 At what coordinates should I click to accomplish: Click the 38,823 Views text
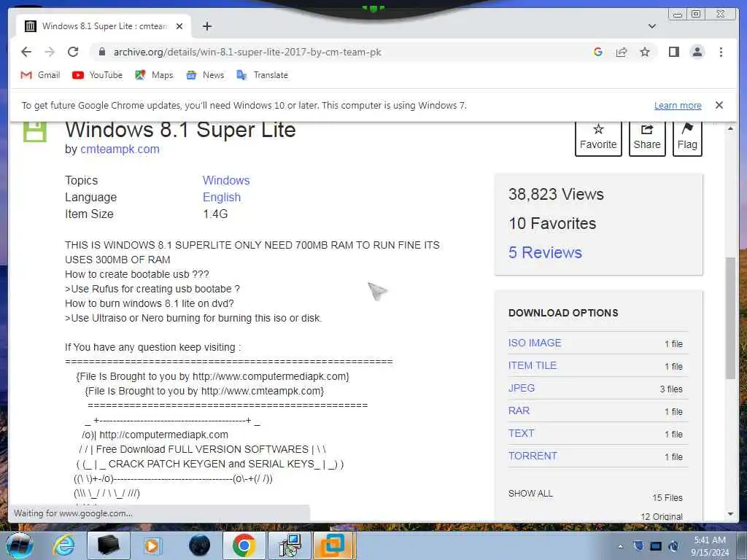pyautogui.click(x=556, y=194)
